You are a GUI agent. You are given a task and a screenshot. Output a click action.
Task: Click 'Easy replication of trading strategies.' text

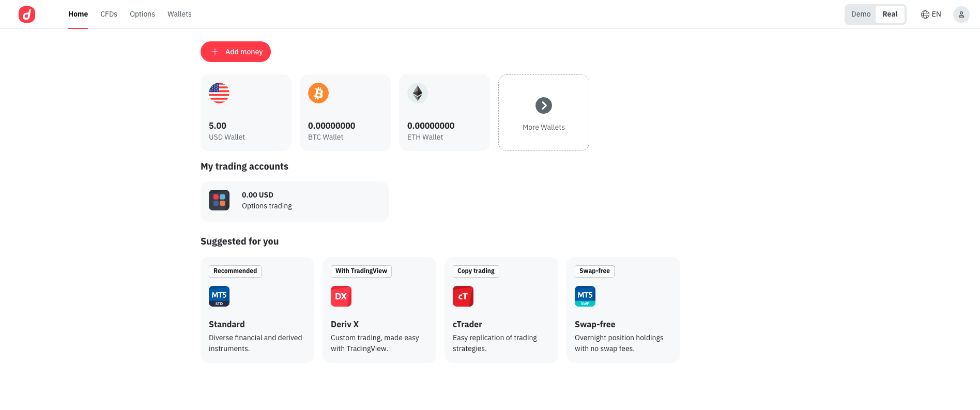click(x=495, y=343)
